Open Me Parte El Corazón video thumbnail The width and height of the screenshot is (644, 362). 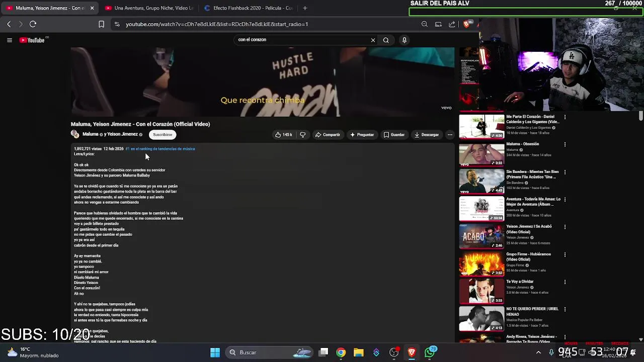(481, 127)
